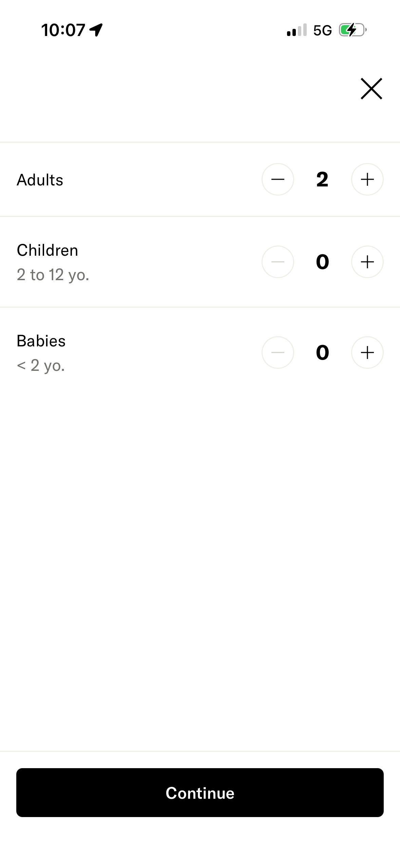This screenshot has height=868, width=400.
Task: Tap the '< 2 yo.' age description
Action: pyautogui.click(x=41, y=365)
